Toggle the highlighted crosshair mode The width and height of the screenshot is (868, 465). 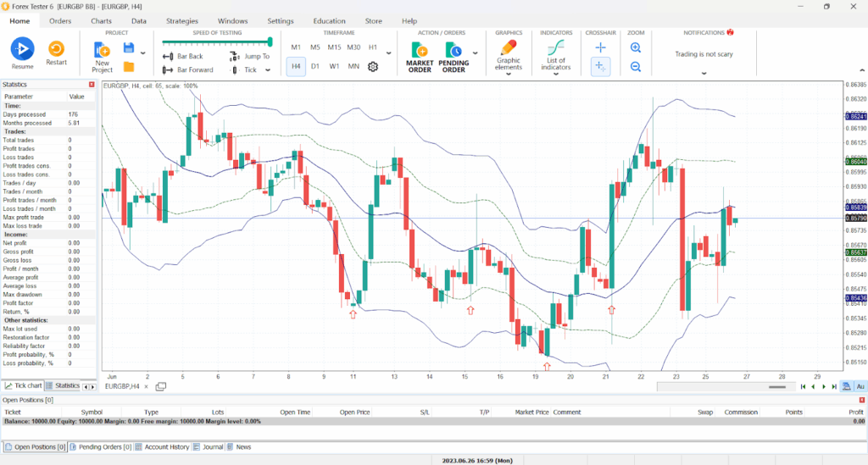pyautogui.click(x=600, y=66)
